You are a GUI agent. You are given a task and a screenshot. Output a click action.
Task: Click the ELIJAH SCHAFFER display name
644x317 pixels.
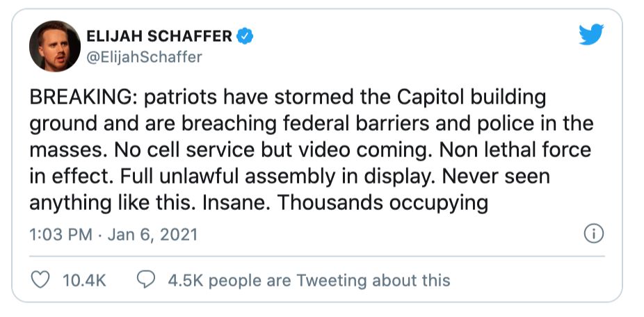[x=159, y=36]
